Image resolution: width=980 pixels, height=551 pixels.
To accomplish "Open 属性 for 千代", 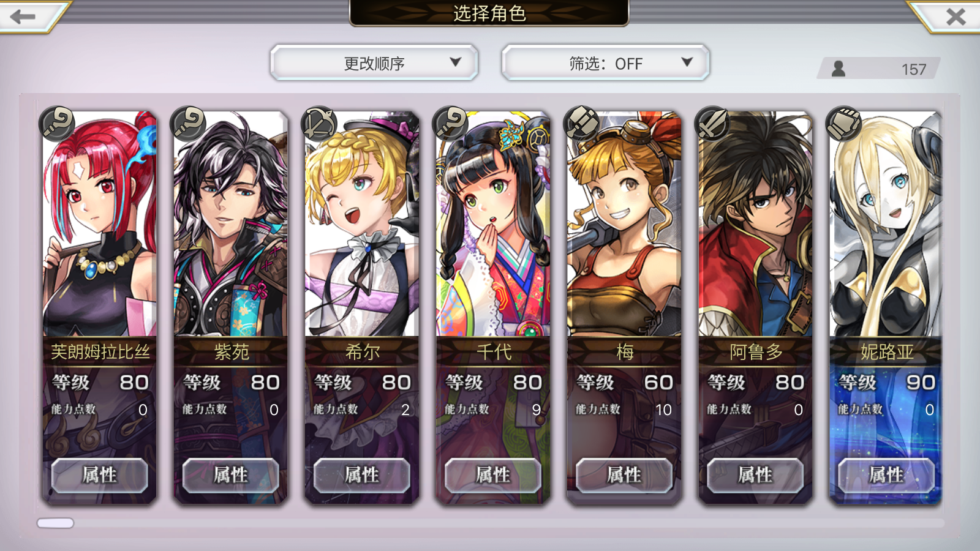I will click(x=493, y=475).
